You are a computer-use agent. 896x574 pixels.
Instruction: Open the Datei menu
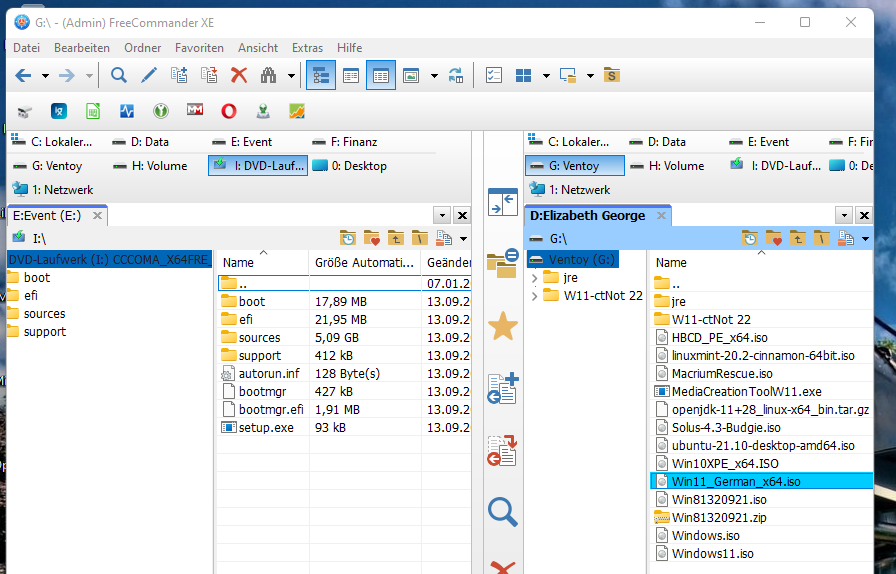26,48
